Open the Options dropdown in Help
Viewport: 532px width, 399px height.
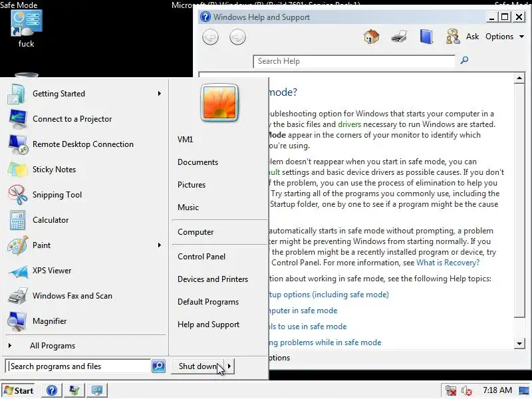tap(505, 37)
